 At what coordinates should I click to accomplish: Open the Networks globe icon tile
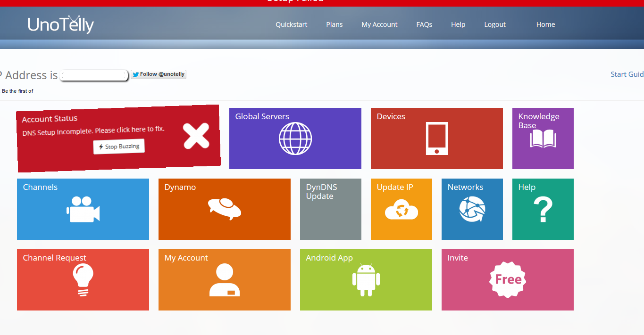[x=472, y=210]
